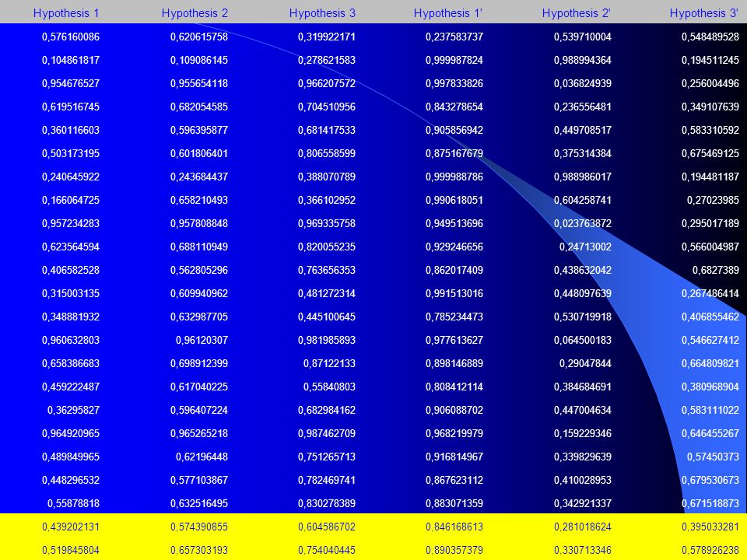Click on 0,449708517 in Hypothesis 2'
Image resolution: width=747 pixels, height=560 pixels.
point(583,130)
